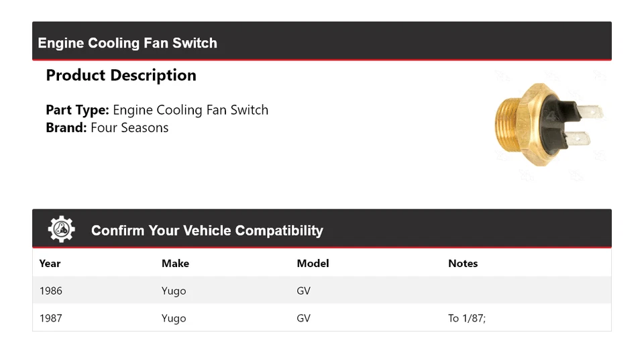Click Confirm Your Vehicle Compatibility title
Viewport: 644px width, 353px height.
[x=207, y=231]
